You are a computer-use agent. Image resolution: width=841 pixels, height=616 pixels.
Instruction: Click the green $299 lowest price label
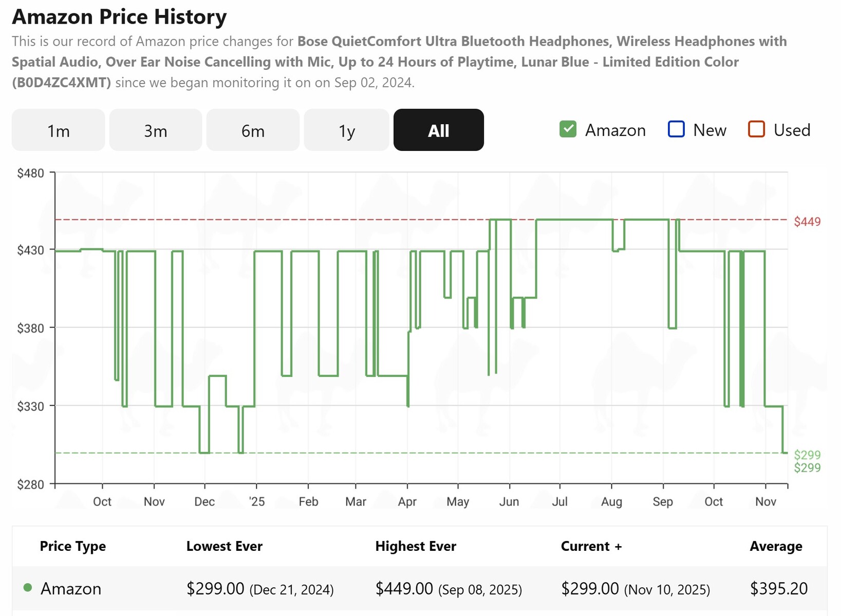(807, 455)
